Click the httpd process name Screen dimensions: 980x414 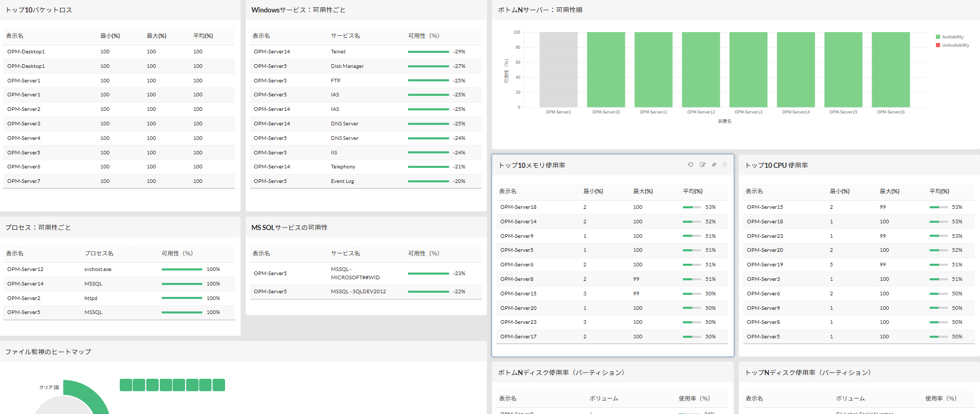91,298
